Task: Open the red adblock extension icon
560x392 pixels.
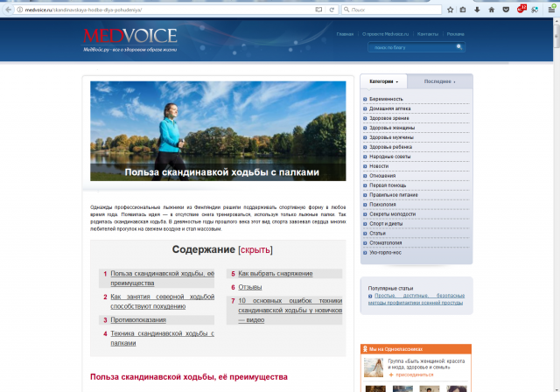Action: click(x=521, y=9)
